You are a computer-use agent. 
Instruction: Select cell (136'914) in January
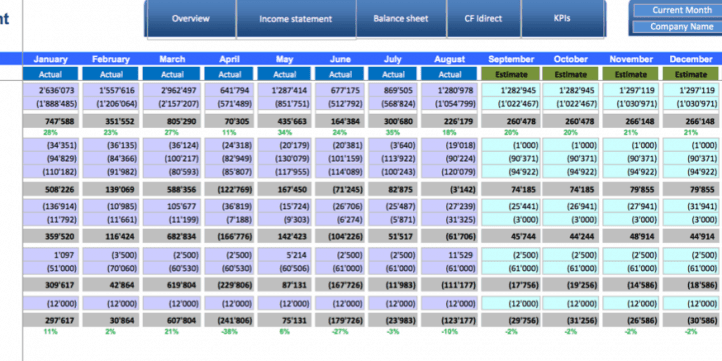(51, 206)
